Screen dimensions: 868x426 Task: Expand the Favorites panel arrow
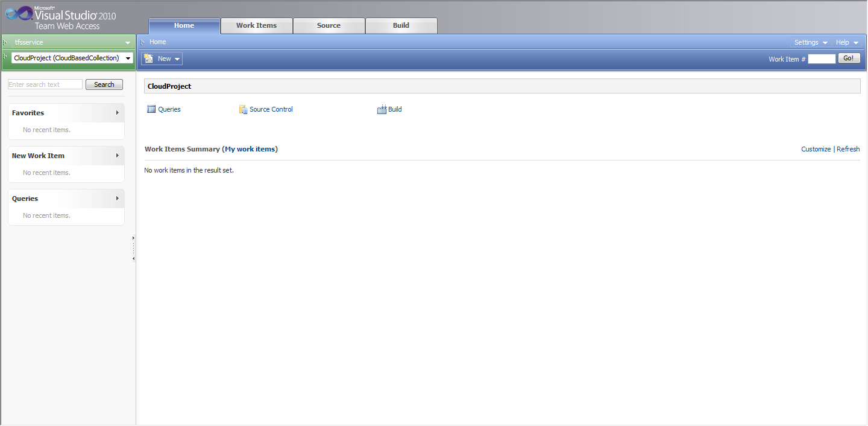pos(117,113)
